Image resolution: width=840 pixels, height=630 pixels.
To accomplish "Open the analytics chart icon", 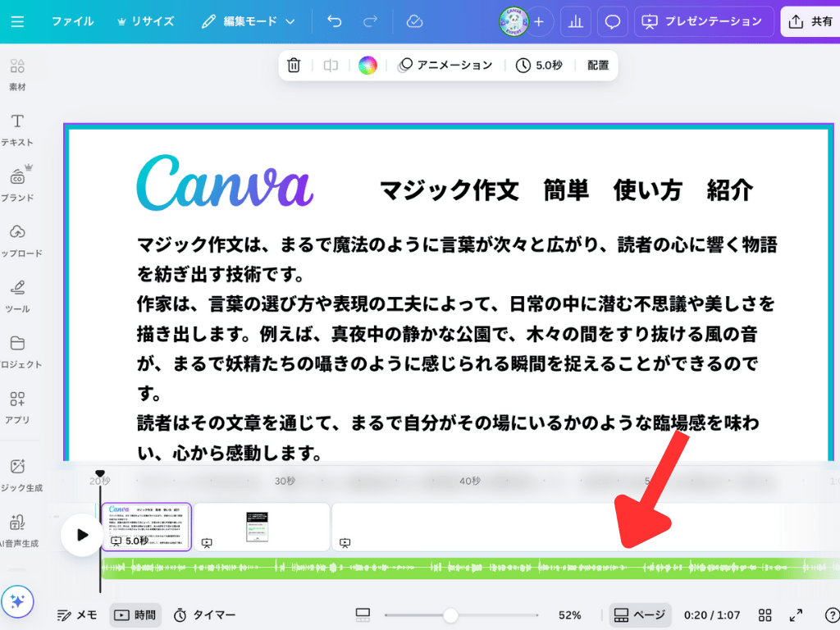I will pyautogui.click(x=575, y=21).
